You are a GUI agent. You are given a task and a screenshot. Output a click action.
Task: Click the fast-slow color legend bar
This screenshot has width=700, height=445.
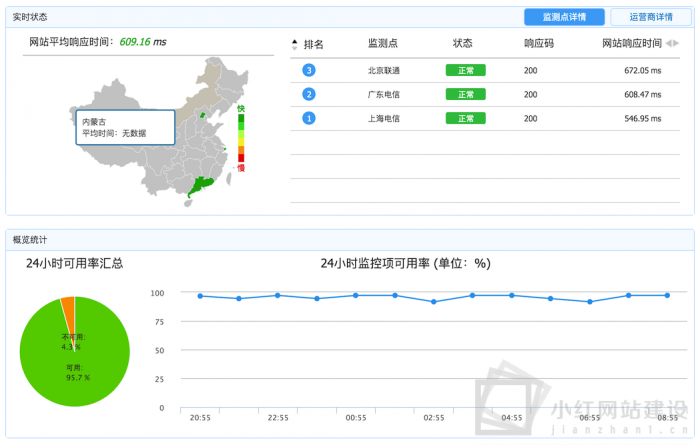[240, 138]
